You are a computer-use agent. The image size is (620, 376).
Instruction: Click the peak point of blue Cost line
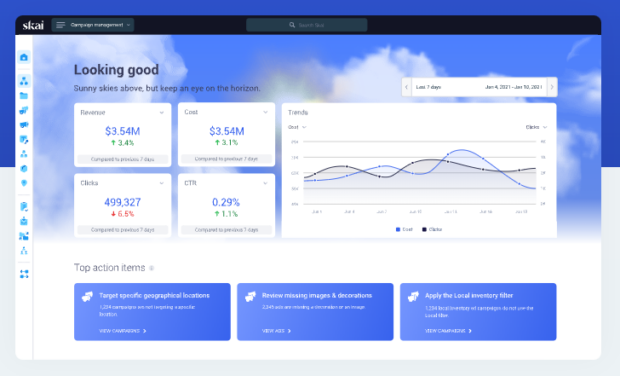point(462,150)
